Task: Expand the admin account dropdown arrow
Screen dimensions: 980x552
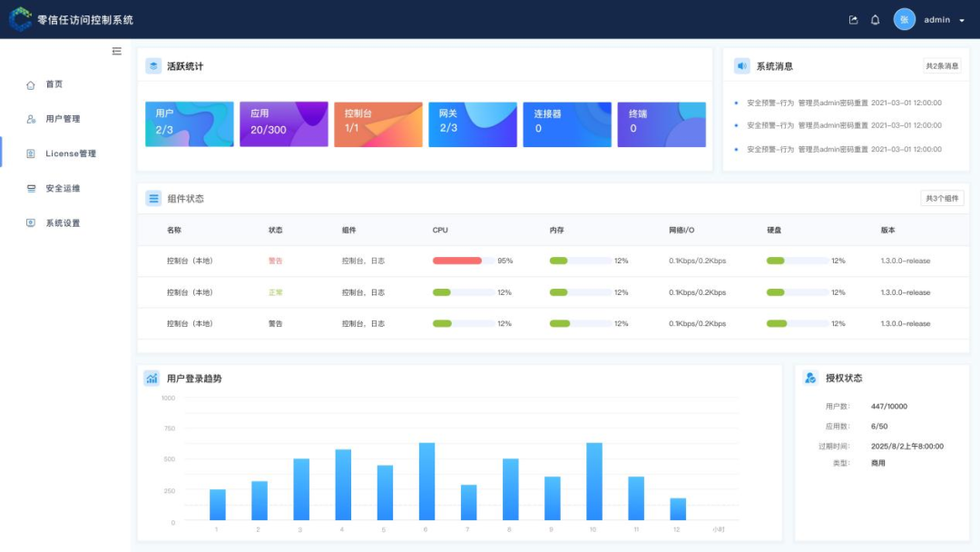Action: [962, 20]
